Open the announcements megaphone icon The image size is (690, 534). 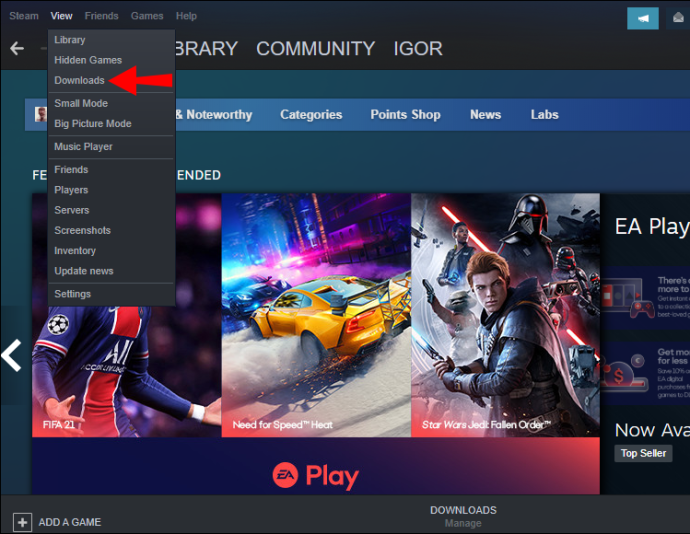click(642, 18)
